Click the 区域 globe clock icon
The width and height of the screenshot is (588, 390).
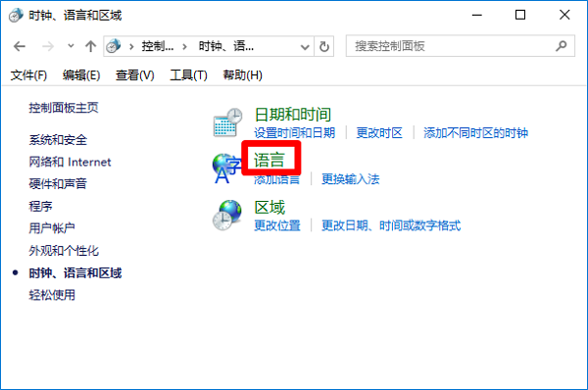point(227,215)
